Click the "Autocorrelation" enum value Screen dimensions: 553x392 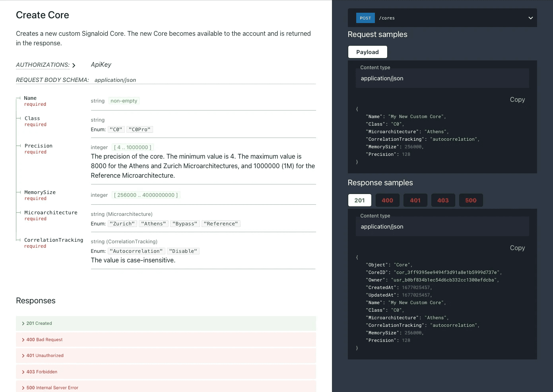(136, 251)
